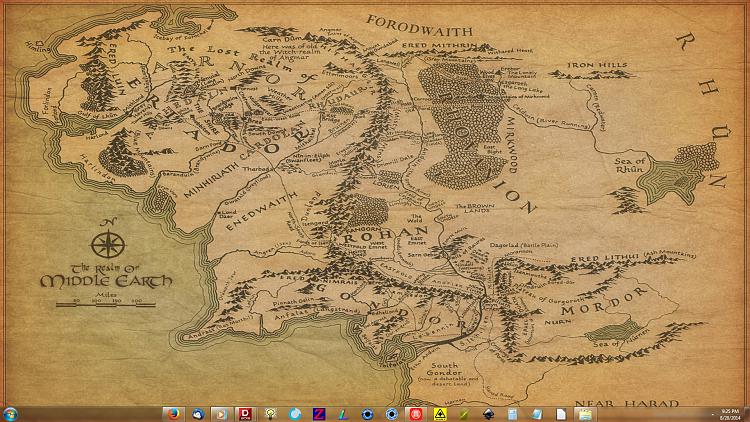Open Thunderbird mail from the taskbar

198,414
